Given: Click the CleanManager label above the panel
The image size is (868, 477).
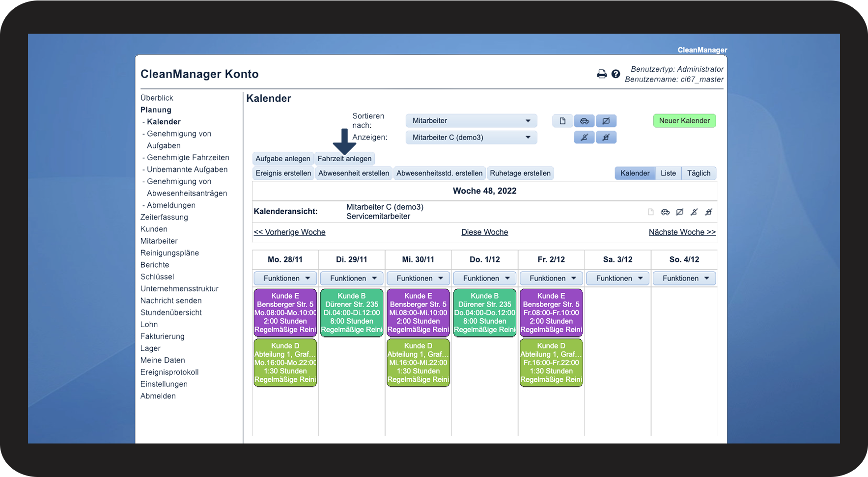Looking at the screenshot, I should click(702, 50).
